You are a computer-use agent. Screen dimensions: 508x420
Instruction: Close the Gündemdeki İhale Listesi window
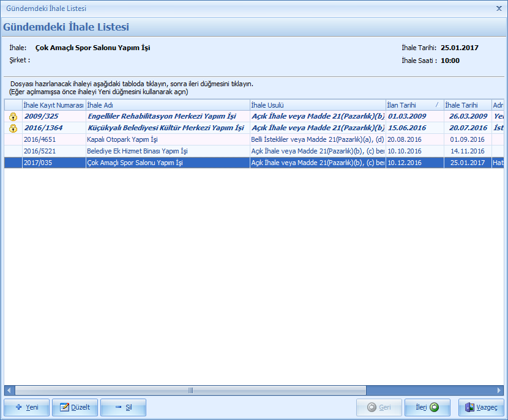click(x=498, y=9)
